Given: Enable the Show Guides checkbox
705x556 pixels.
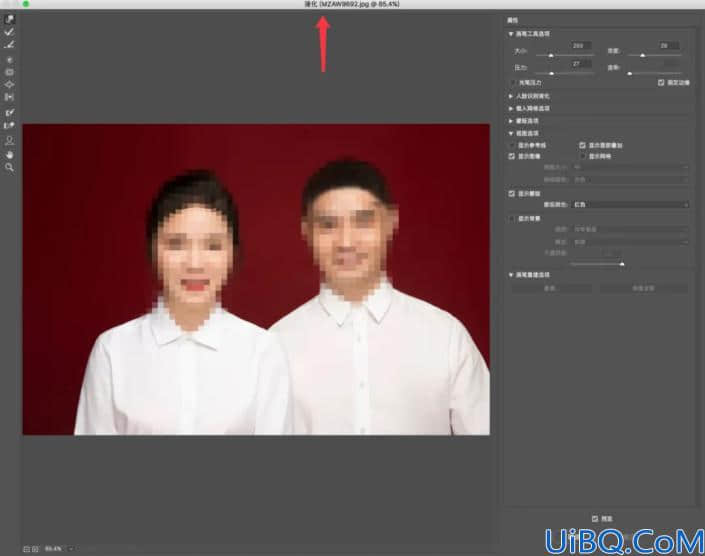Looking at the screenshot, I should (x=512, y=145).
